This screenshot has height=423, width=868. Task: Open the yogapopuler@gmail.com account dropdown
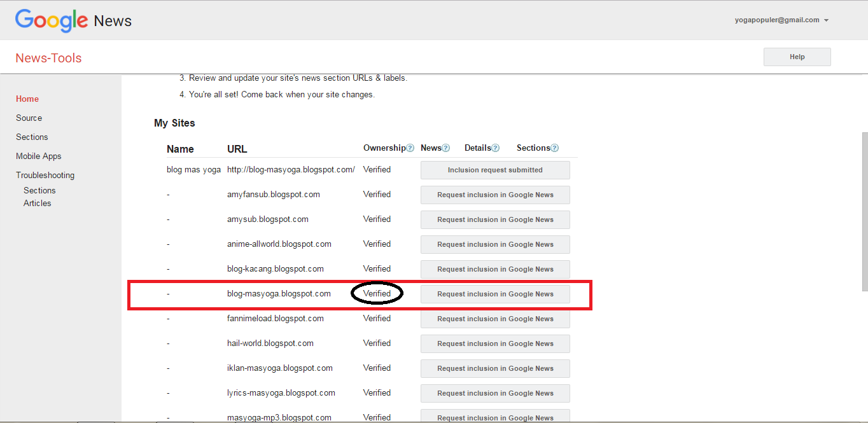click(x=781, y=20)
